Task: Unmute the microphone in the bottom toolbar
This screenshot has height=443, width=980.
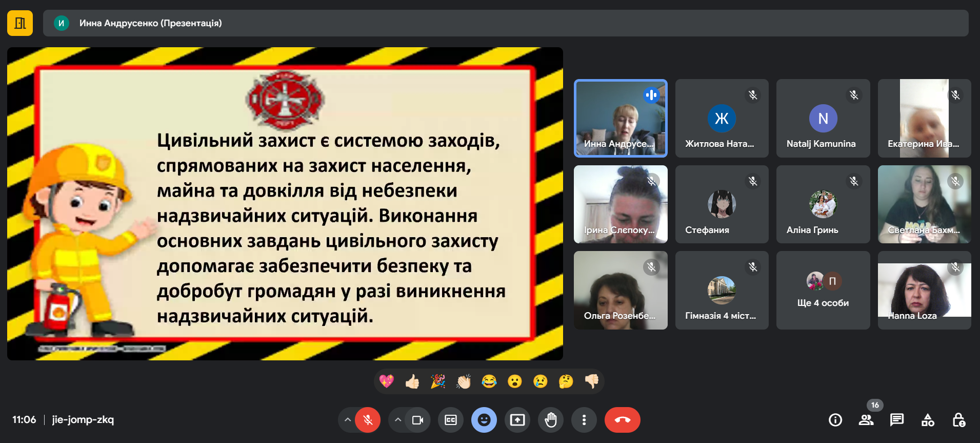Action: click(x=368, y=420)
